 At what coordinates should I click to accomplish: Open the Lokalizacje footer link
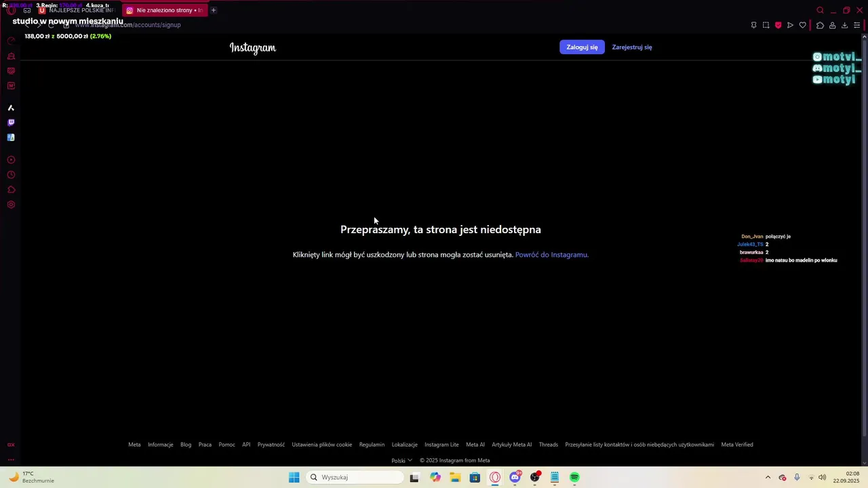(x=404, y=445)
